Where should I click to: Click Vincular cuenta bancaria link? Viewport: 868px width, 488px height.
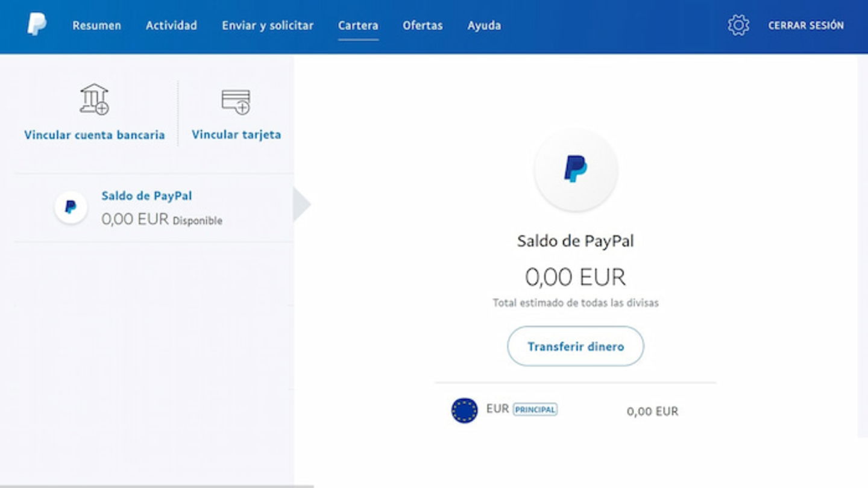[x=94, y=135]
